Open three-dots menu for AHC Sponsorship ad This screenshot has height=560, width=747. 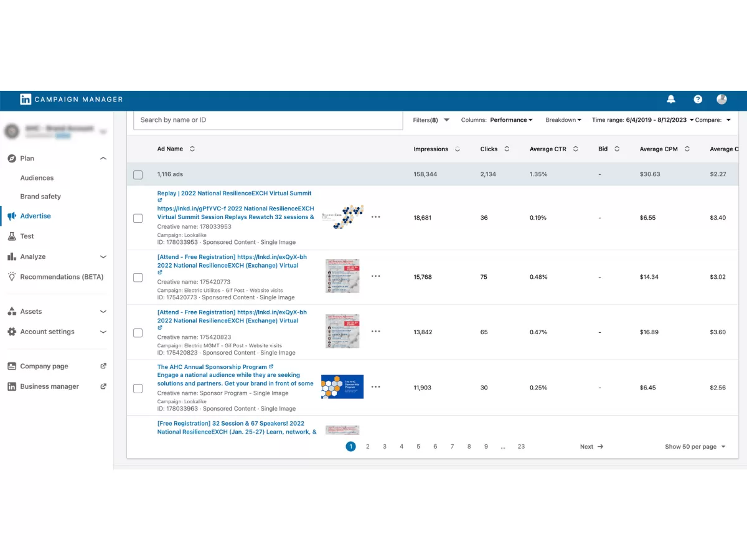tap(375, 387)
